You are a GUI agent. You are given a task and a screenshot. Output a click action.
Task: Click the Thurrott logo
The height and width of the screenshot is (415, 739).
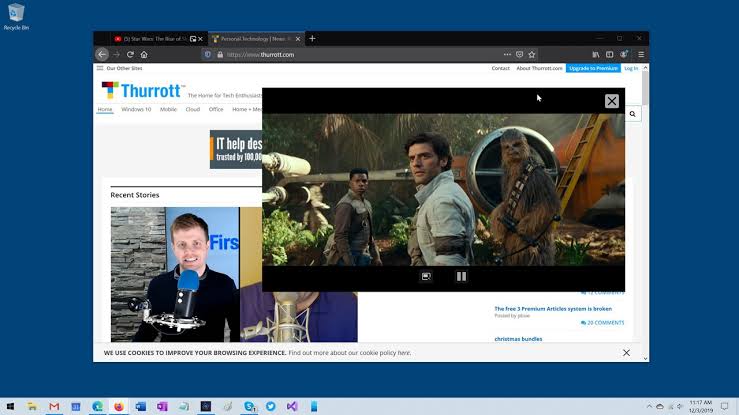141,90
